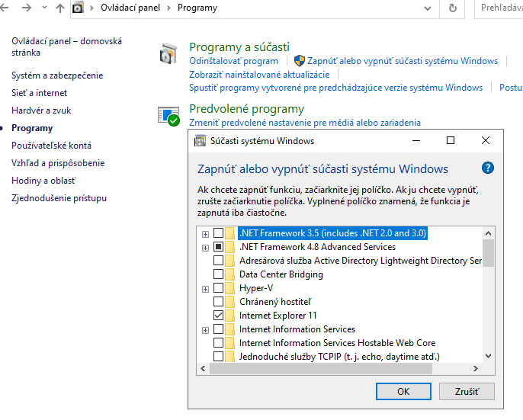
Task: Click feature list scroll up arrow
Action: point(488,233)
